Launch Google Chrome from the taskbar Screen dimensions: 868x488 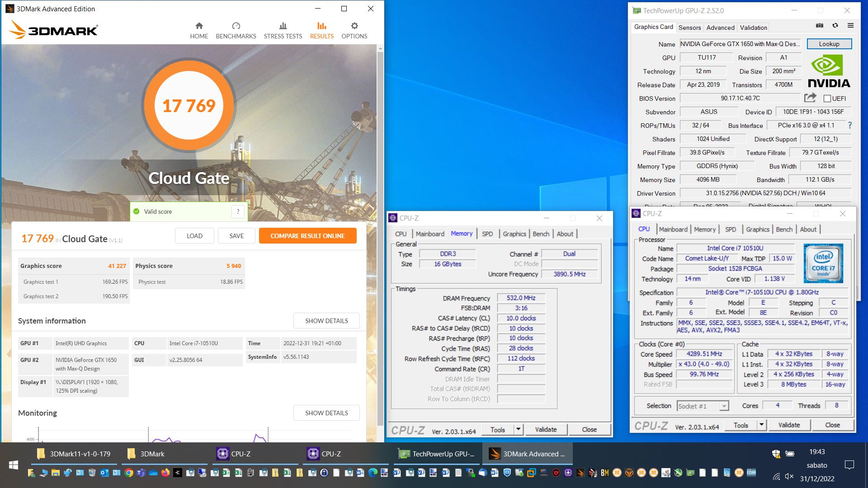[x=129, y=473]
